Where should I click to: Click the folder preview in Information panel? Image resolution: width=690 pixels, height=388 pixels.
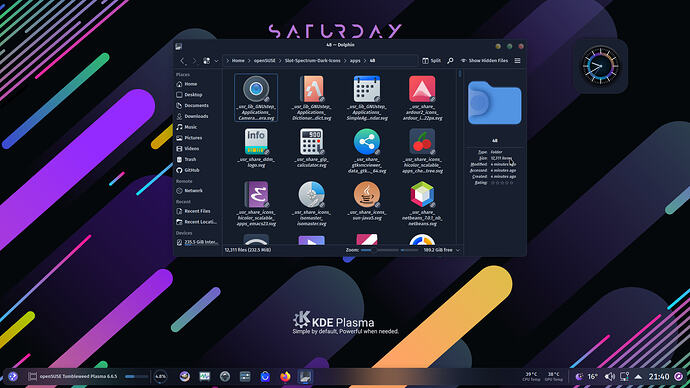click(x=495, y=103)
